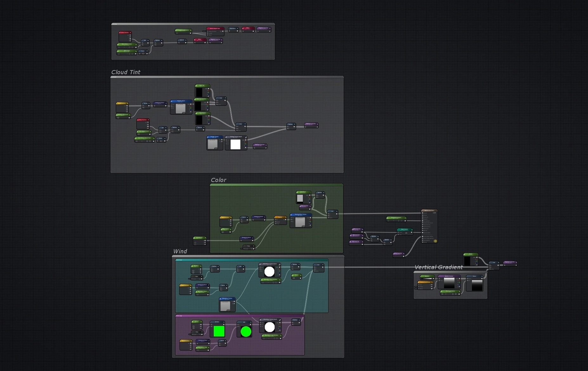Expand the Power node dropdown arrow
Screen dimensions: 588x371
(482, 276)
